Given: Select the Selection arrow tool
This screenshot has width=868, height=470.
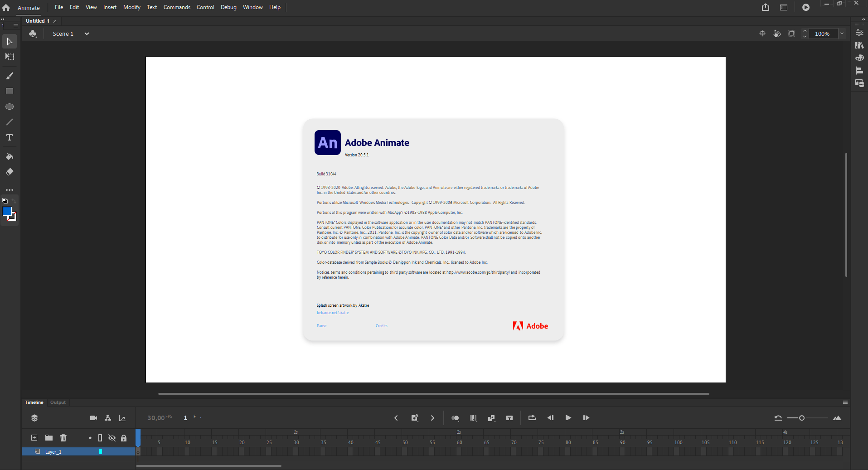Looking at the screenshot, I should [x=10, y=42].
